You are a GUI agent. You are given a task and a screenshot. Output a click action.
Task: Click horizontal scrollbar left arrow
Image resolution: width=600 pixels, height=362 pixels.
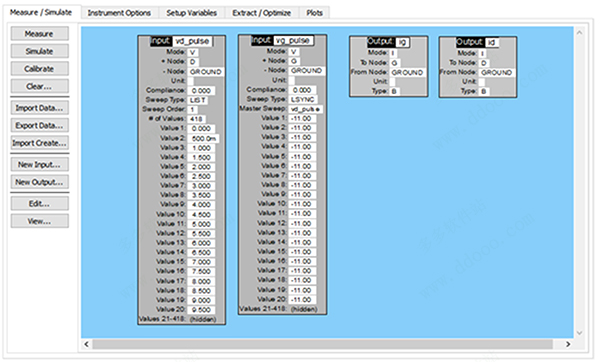[x=87, y=344]
